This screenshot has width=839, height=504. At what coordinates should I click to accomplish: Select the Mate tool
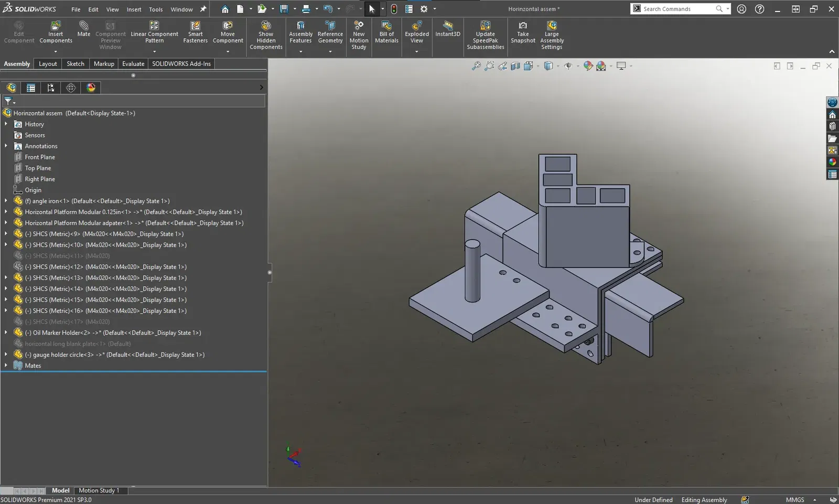tap(84, 26)
